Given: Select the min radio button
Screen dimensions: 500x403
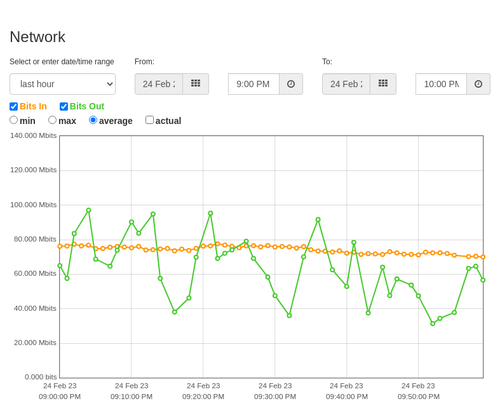Looking at the screenshot, I should 14,120.
